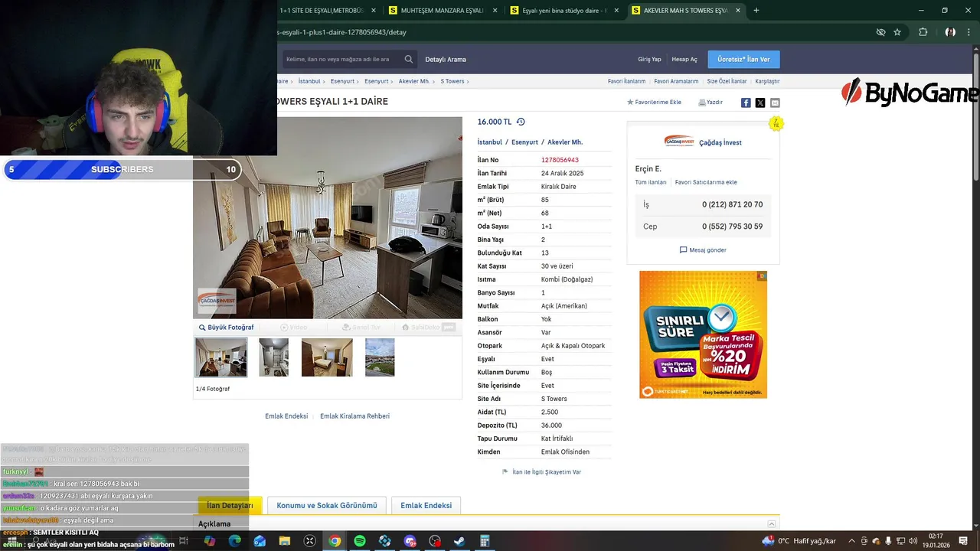Collapse the Açıklama section chevron
This screenshot has height=551, width=980.
772,523
